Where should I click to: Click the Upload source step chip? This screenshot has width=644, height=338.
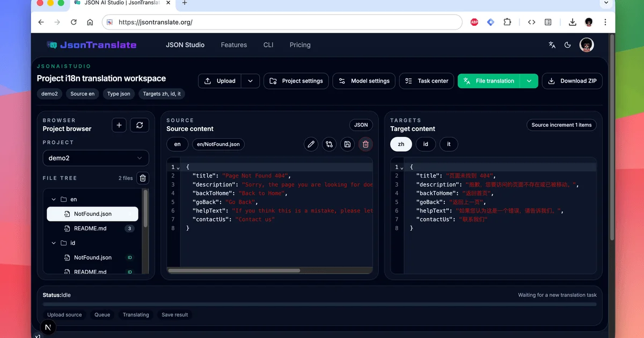pos(64,315)
